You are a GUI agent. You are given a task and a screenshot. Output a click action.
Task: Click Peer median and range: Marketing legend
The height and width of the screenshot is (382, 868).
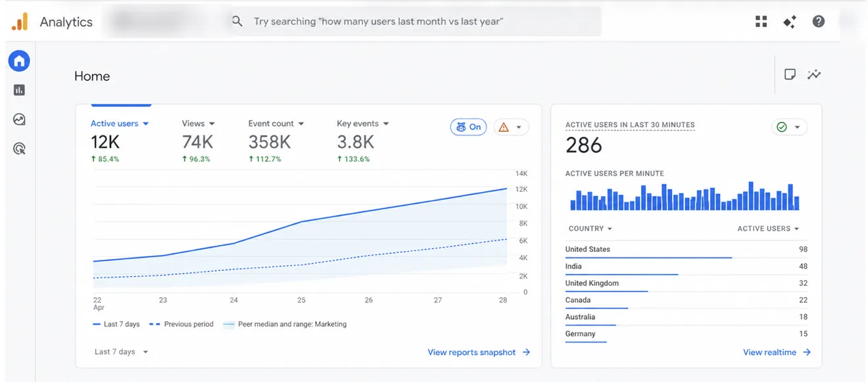285,324
